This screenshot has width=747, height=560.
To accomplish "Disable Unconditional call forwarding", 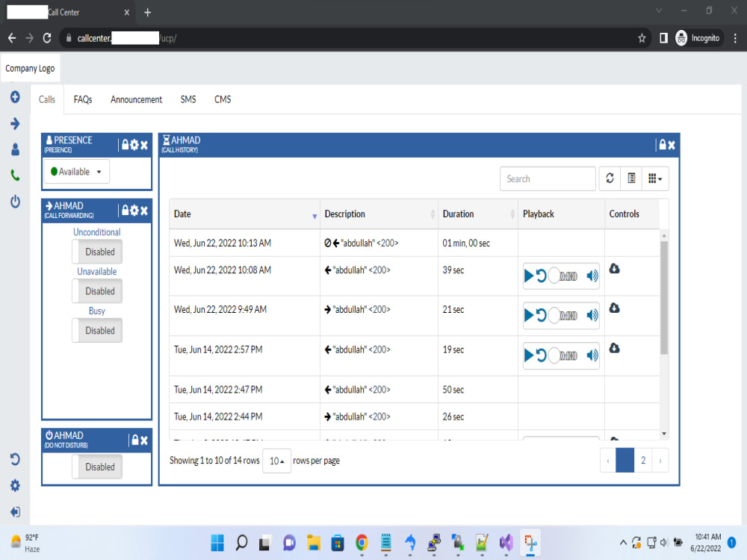I will tap(97, 252).
